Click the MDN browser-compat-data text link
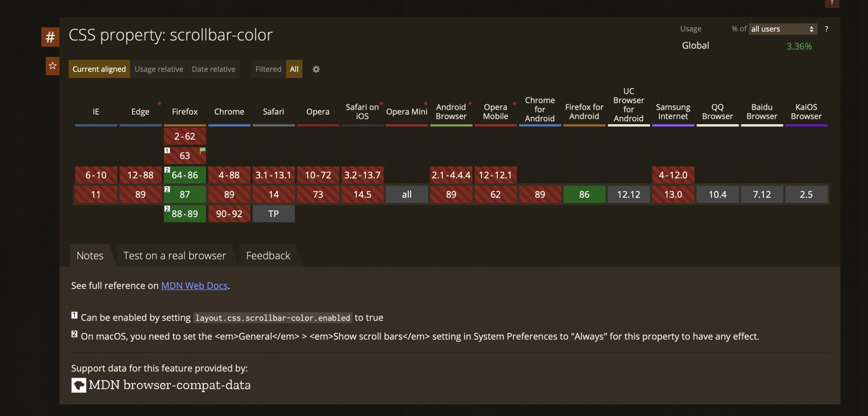 click(x=170, y=385)
